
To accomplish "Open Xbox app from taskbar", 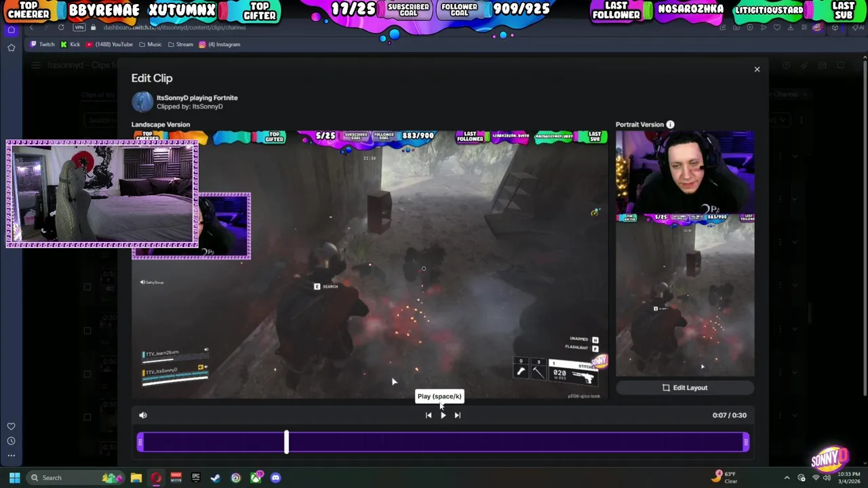I will click(x=256, y=478).
